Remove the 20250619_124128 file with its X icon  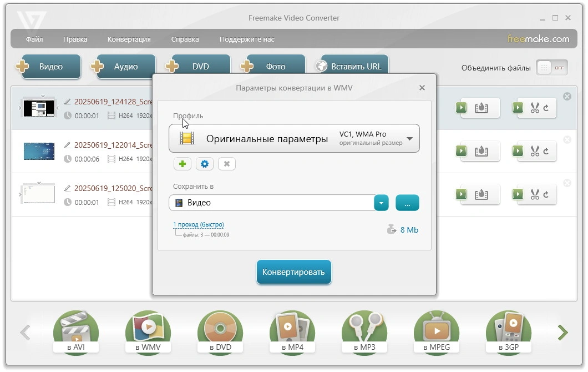(x=567, y=97)
